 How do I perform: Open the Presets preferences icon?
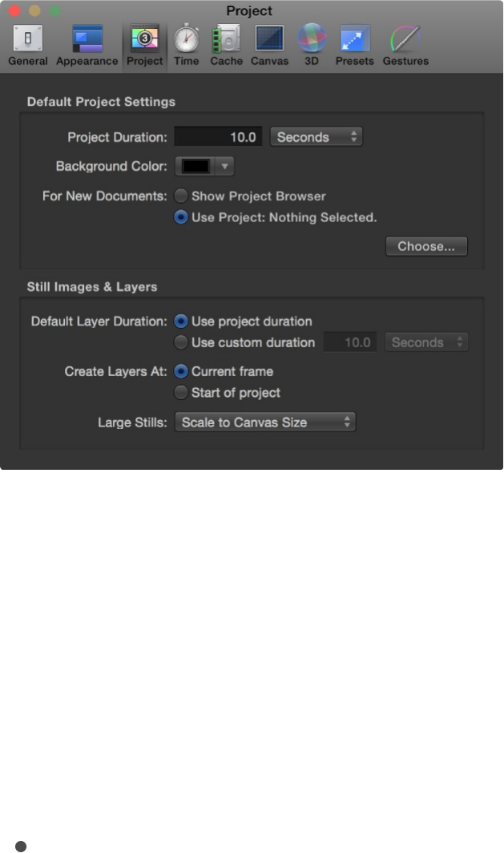(x=354, y=38)
